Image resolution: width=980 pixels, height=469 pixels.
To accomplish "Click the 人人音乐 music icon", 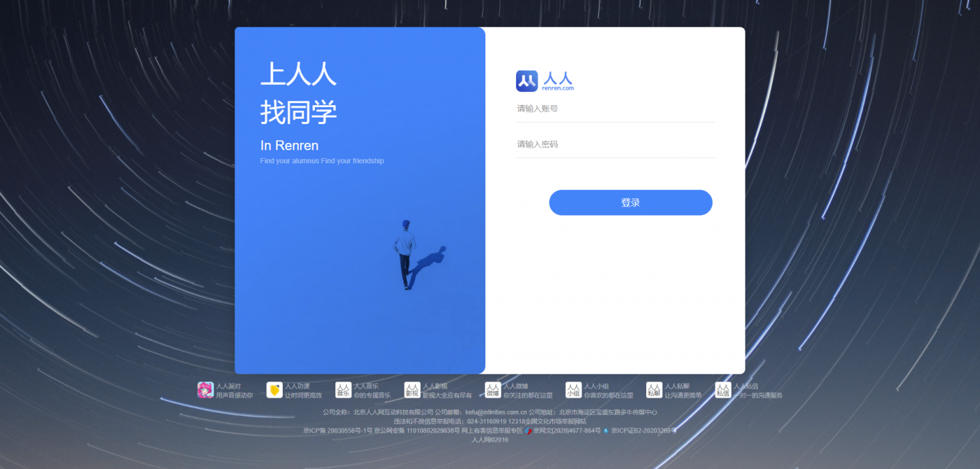I will coord(343,390).
